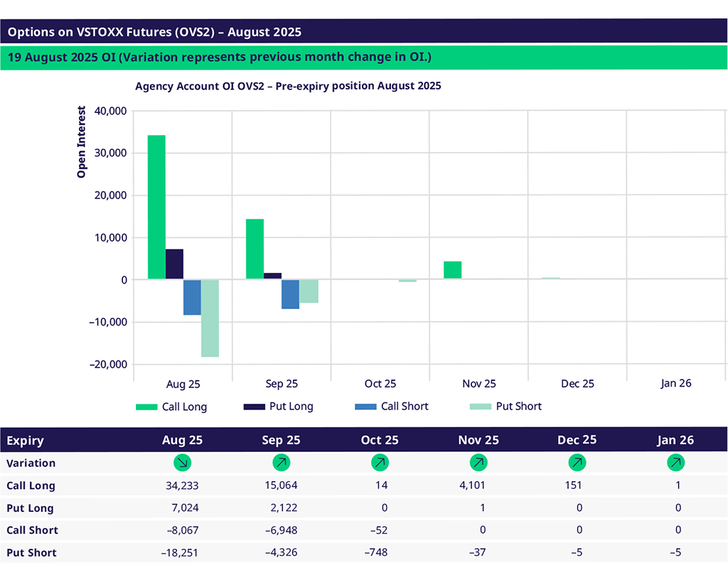Click the Sep 25 Call Short bar
The height and width of the screenshot is (580, 728).
(290, 294)
